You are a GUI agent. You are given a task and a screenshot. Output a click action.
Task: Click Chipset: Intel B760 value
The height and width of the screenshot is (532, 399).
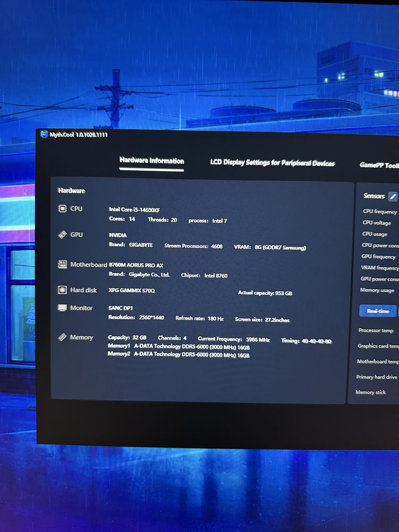tap(204, 276)
